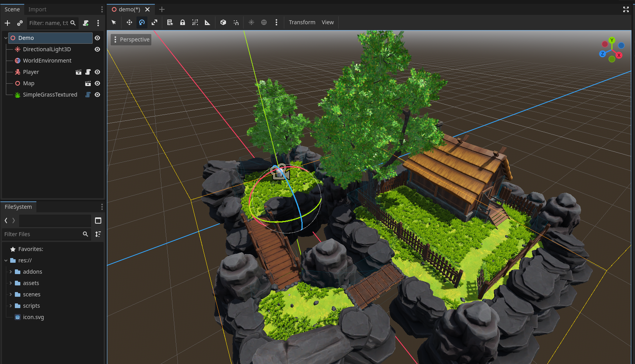Toggle visibility of the Player node
This screenshot has height=364, width=635.
(97, 72)
